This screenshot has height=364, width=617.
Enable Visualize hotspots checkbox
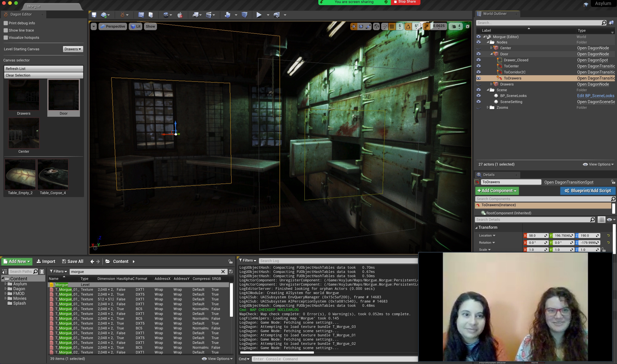click(6, 37)
